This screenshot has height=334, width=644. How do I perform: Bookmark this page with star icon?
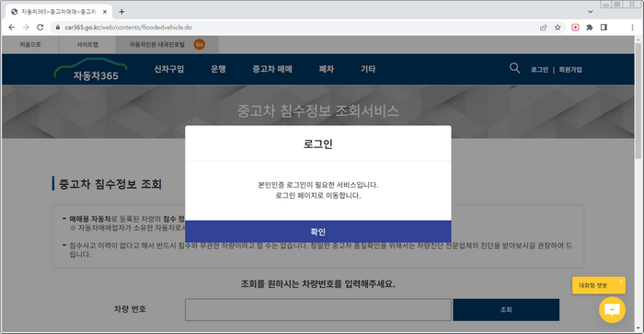[x=558, y=27]
